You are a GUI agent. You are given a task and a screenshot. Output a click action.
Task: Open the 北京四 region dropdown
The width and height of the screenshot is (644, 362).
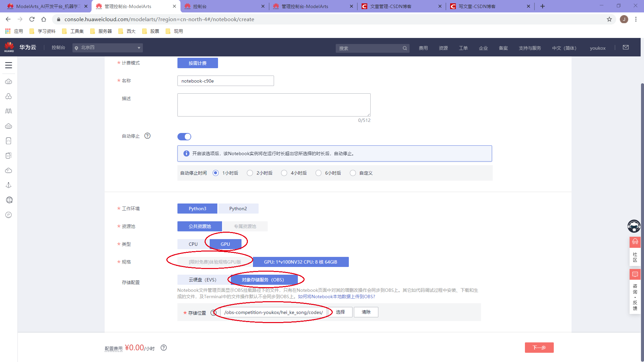107,48
